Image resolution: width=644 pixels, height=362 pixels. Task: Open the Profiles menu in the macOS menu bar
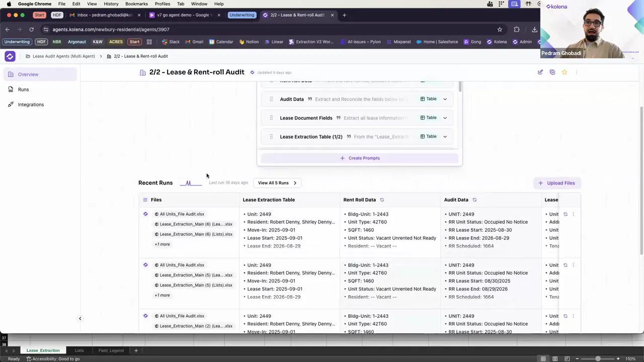[x=163, y=4]
